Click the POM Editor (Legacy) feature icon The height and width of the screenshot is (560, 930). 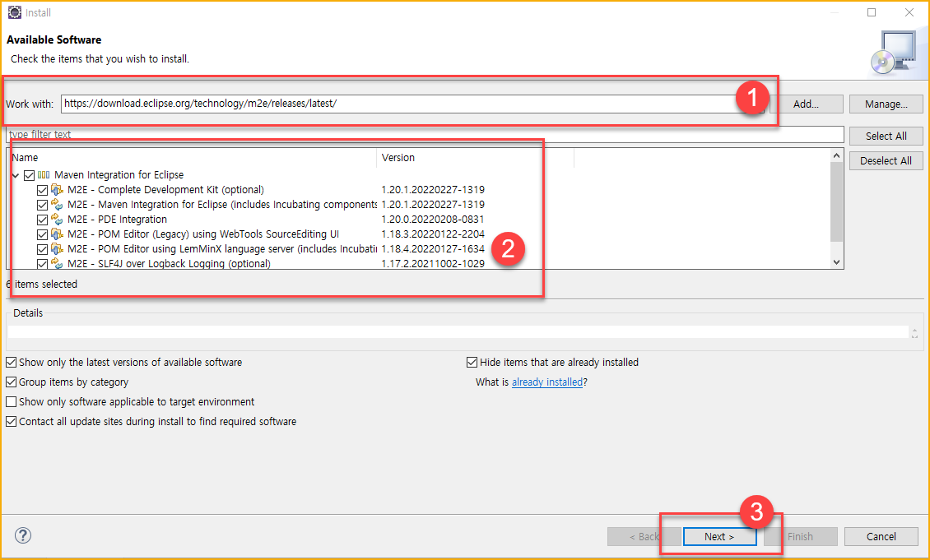[57, 234]
